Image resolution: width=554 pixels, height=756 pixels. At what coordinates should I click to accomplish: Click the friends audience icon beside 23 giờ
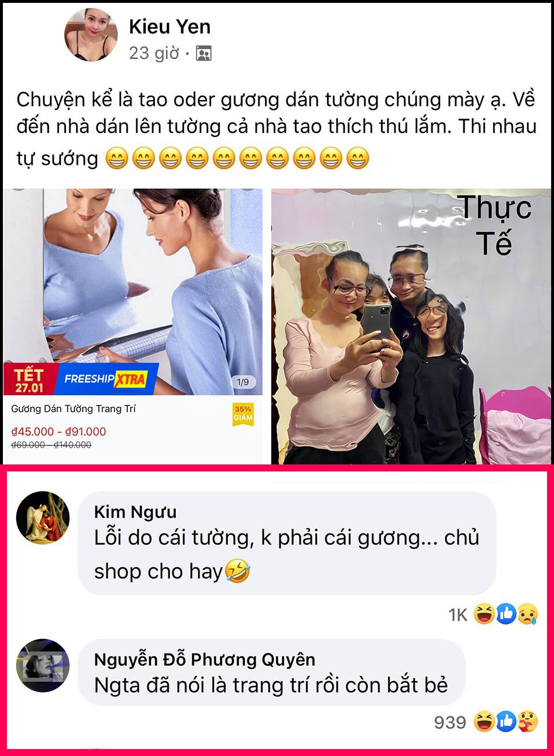pyautogui.click(x=204, y=53)
